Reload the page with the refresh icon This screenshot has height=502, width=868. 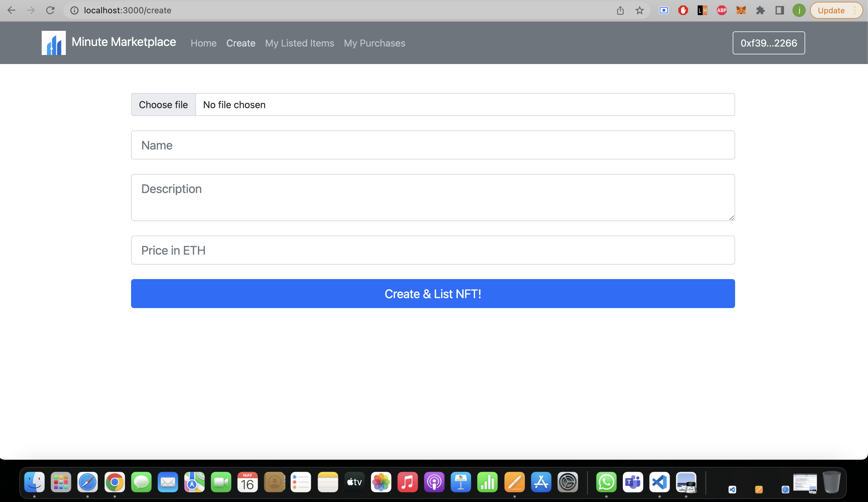pyautogui.click(x=50, y=10)
